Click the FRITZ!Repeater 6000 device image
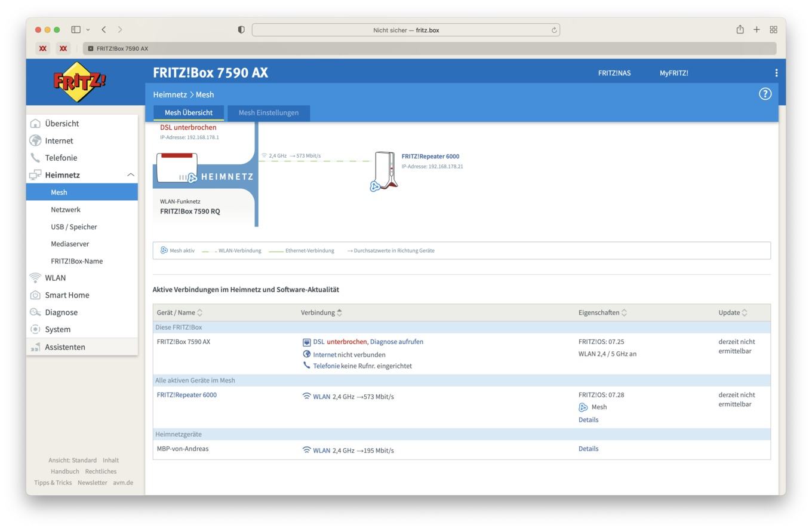 pyautogui.click(x=385, y=170)
